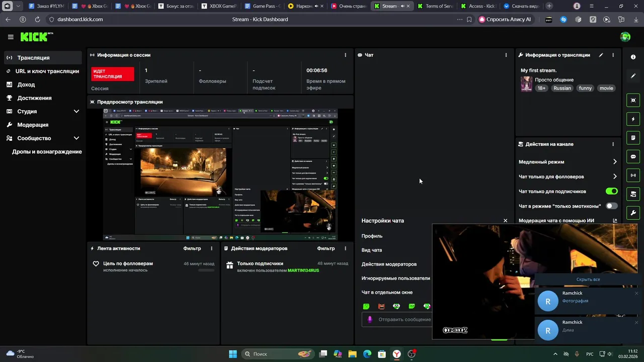Screen dimensions: 644x362
Task: Click the camera widget icon in right sidebar
Action: (633, 194)
